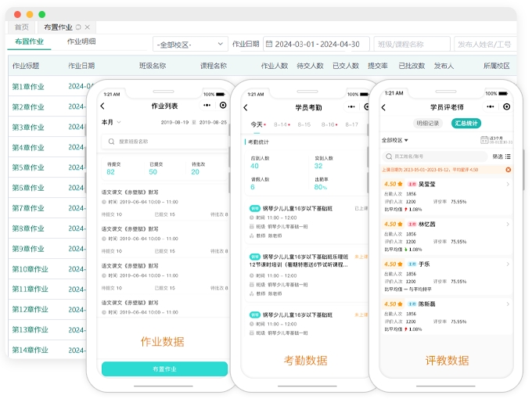Image resolution: width=532 pixels, height=399 pixels.
Task: Select the 布置作业 sub-tab
Action: (x=29, y=41)
